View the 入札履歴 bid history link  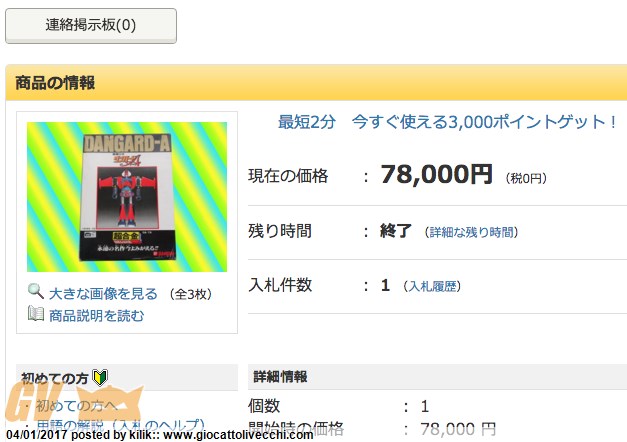pos(432,286)
